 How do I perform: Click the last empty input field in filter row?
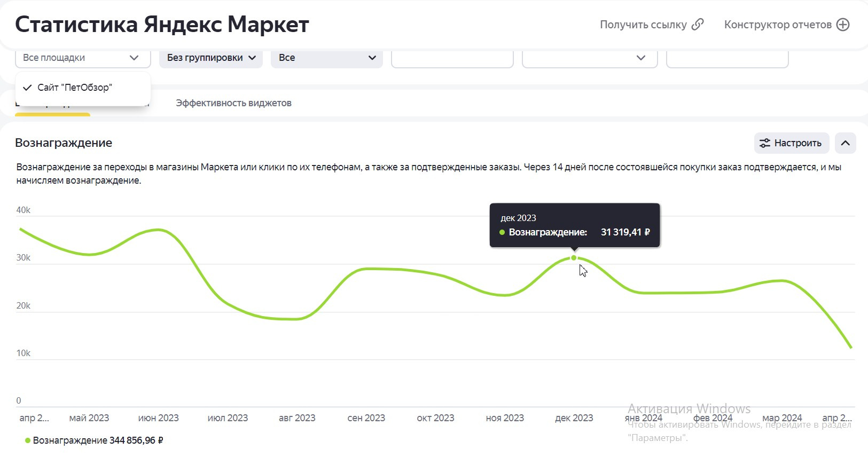coord(728,58)
